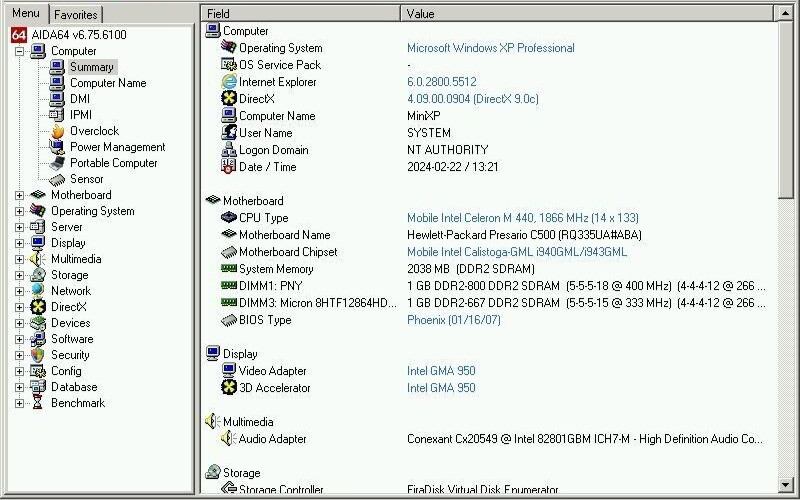Expand the Software tree node
800x500 pixels.
point(19,339)
